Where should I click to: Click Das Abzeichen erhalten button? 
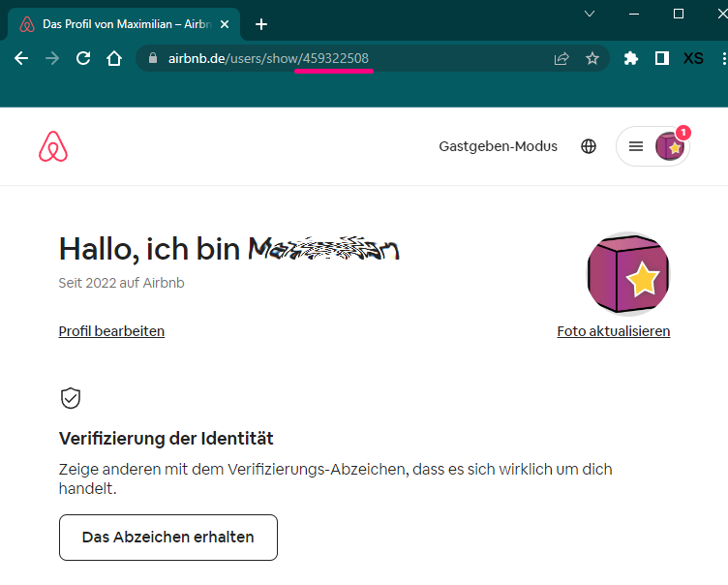click(168, 538)
